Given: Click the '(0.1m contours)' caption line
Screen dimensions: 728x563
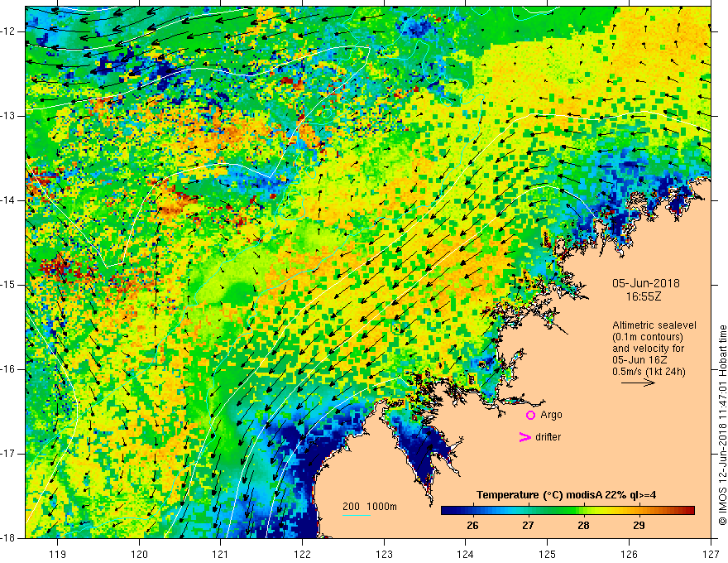Looking at the screenshot, I should click(648, 337).
